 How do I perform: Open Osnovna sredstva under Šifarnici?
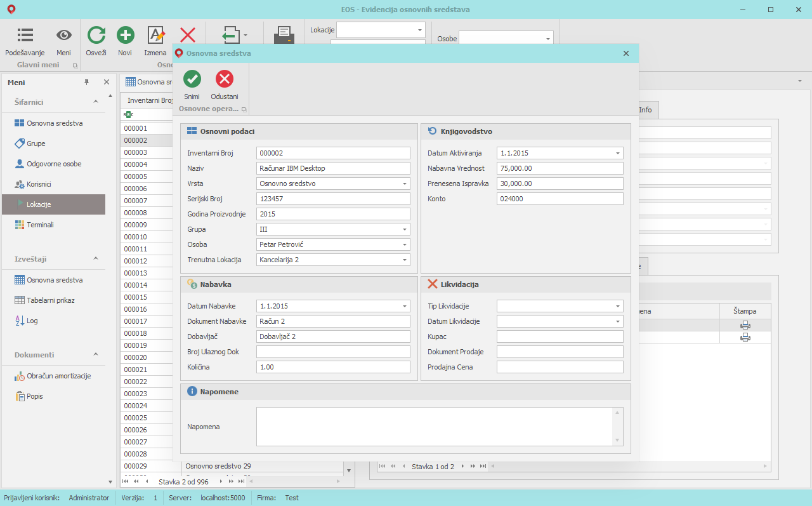point(53,123)
